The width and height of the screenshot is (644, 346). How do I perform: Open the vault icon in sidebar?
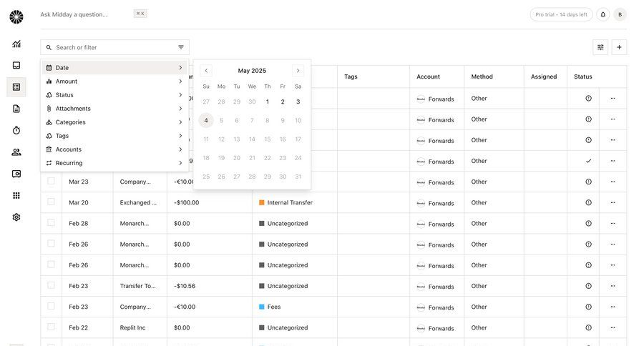(16, 174)
